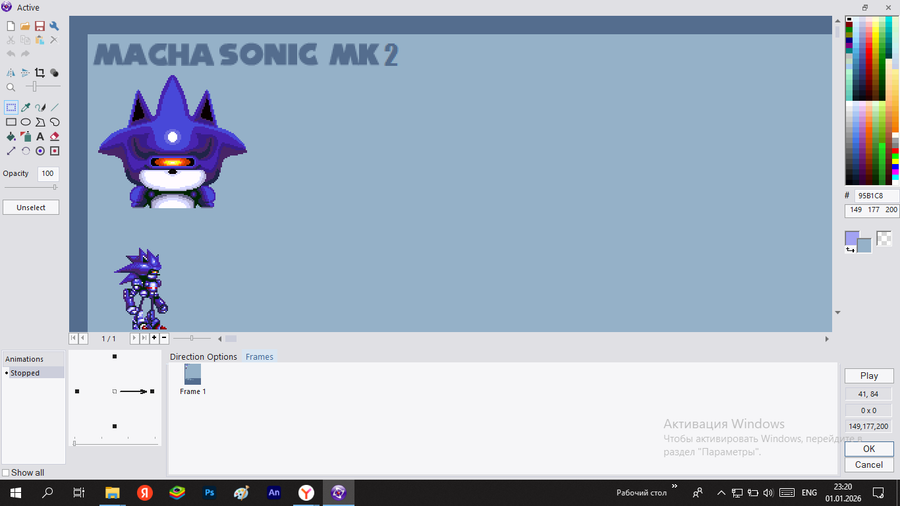Select the rectangular Selection tool
The width and height of the screenshot is (900, 506).
[11, 107]
